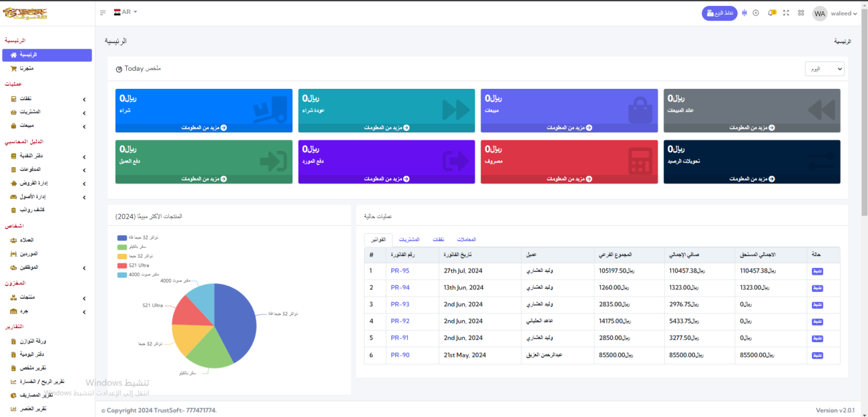
Task: Toggle the sidebar with hamburger icon
Action: pos(103,13)
